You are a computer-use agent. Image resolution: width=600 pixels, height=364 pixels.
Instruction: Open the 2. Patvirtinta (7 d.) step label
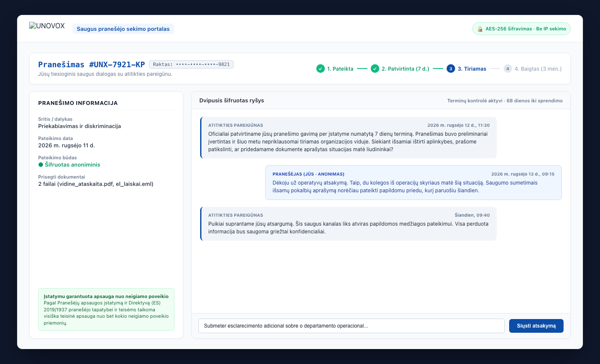[405, 69]
